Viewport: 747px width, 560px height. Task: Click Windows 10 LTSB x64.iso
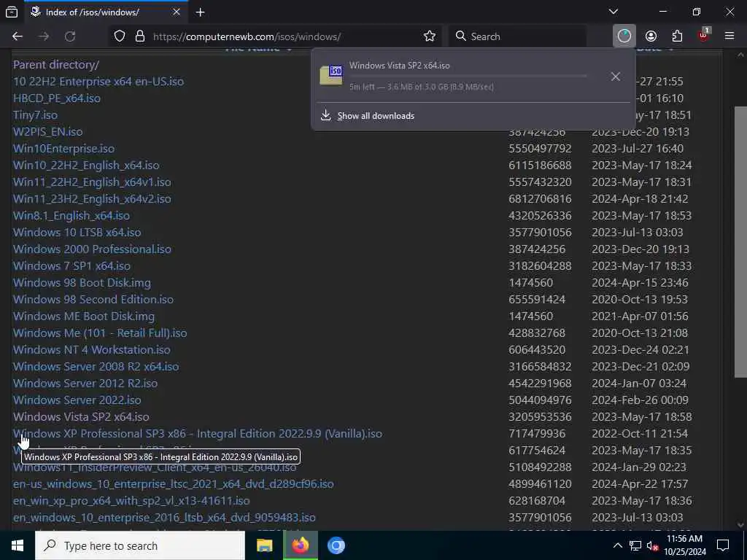(77, 232)
